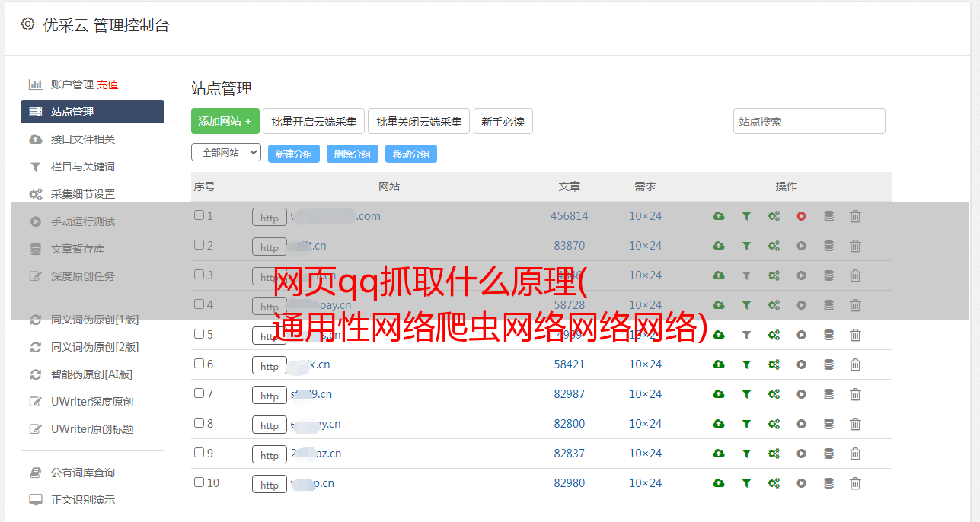Click the red 充值 link

pyautogui.click(x=107, y=84)
